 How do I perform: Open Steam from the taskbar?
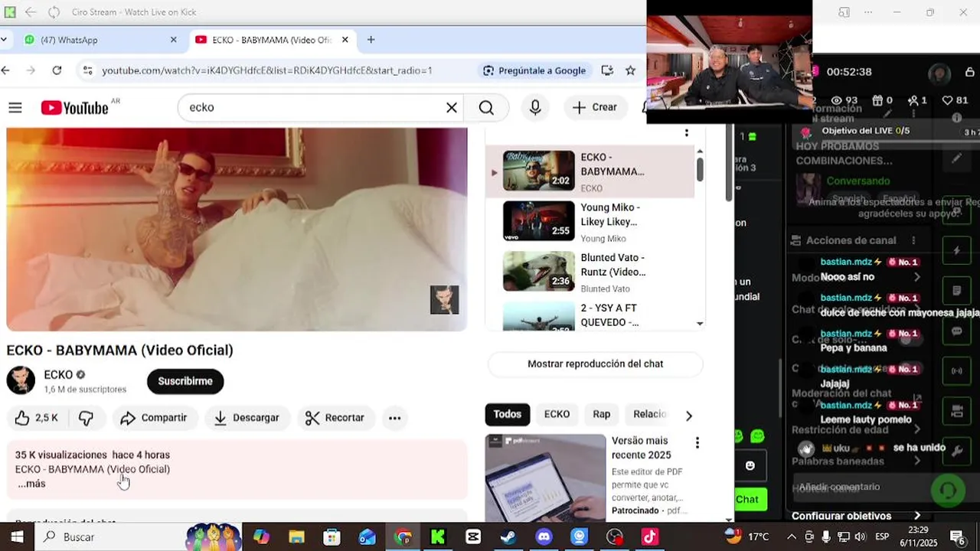pyautogui.click(x=508, y=537)
